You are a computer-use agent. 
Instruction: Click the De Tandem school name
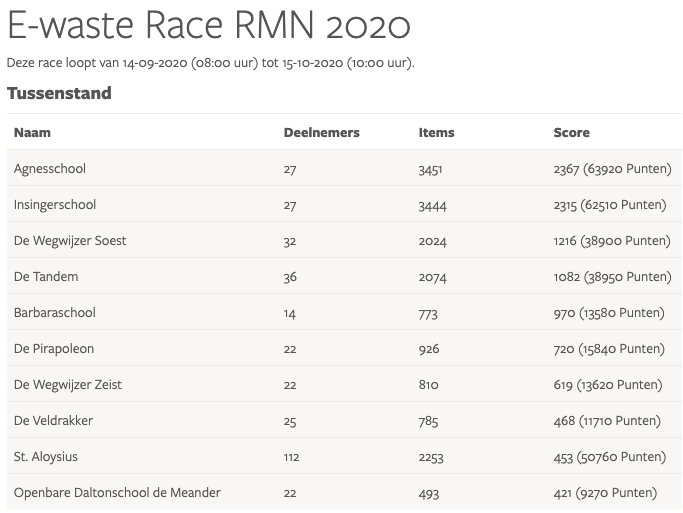click(46, 277)
